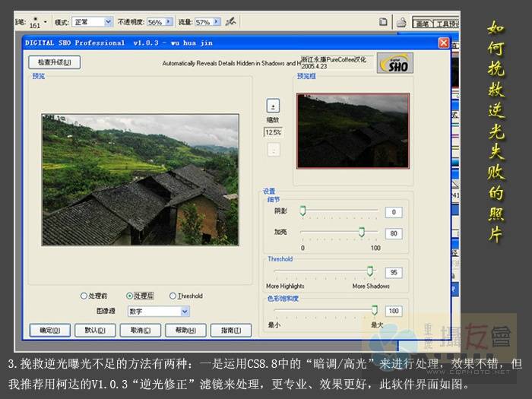Select the Threshold radio button
Screen dimensions: 532x399
pos(173,296)
